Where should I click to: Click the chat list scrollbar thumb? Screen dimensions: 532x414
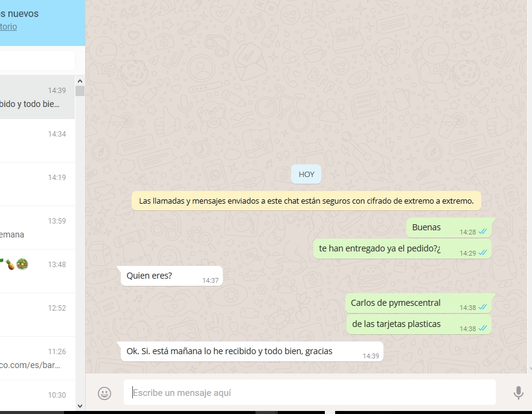coord(80,91)
